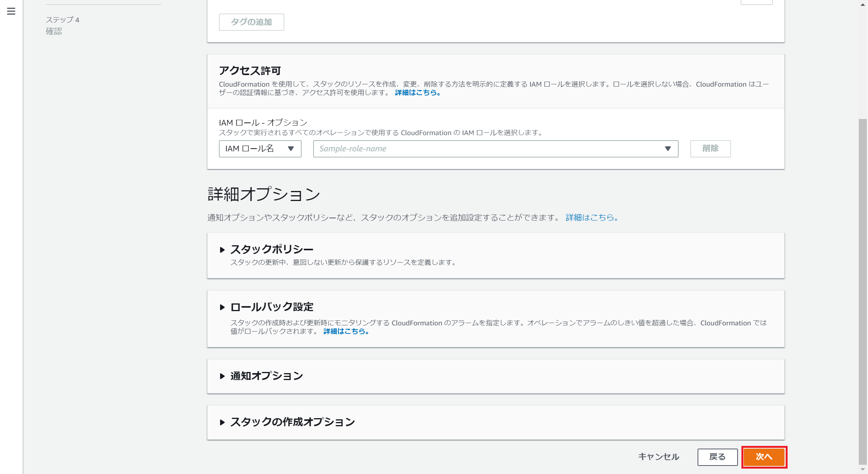Click the scrollbar down arrow

(x=863, y=469)
